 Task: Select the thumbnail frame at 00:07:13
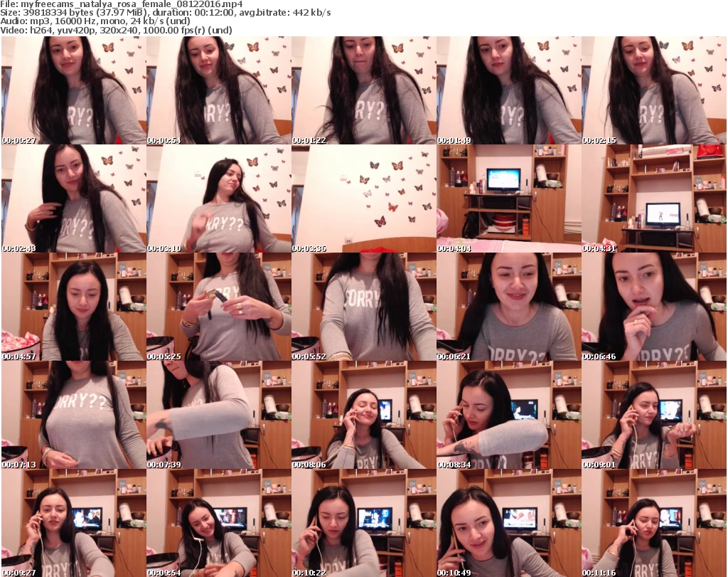pos(74,415)
